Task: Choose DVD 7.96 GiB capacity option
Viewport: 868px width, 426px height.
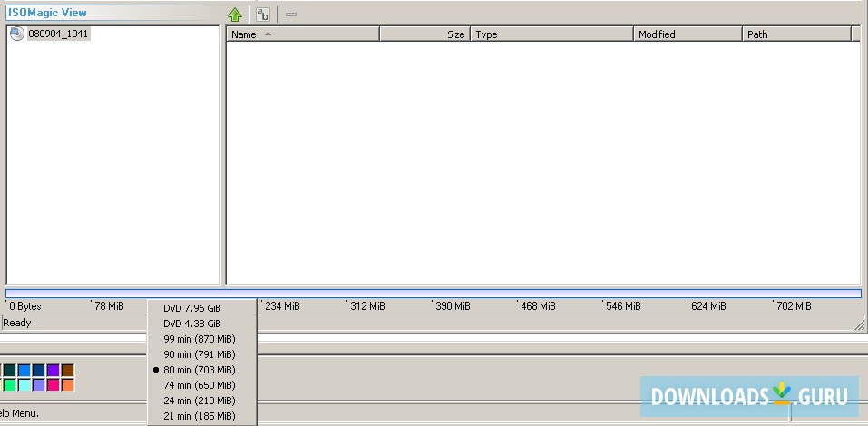Action: click(202, 308)
